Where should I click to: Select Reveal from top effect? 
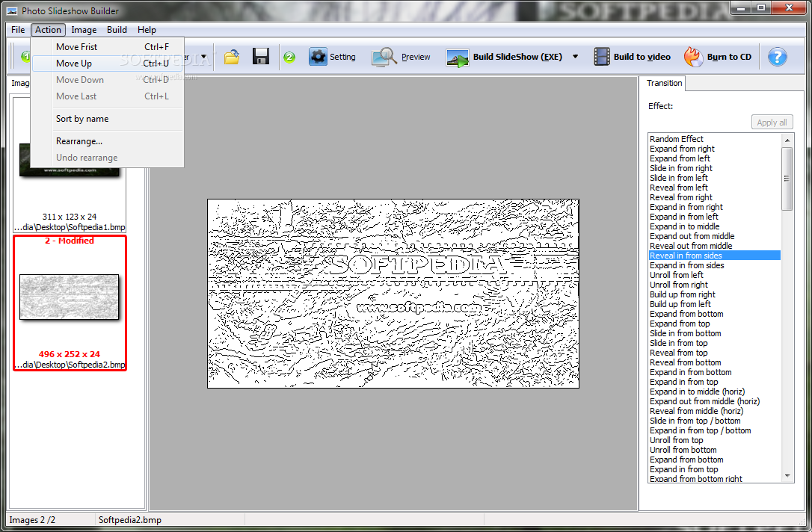click(714, 353)
